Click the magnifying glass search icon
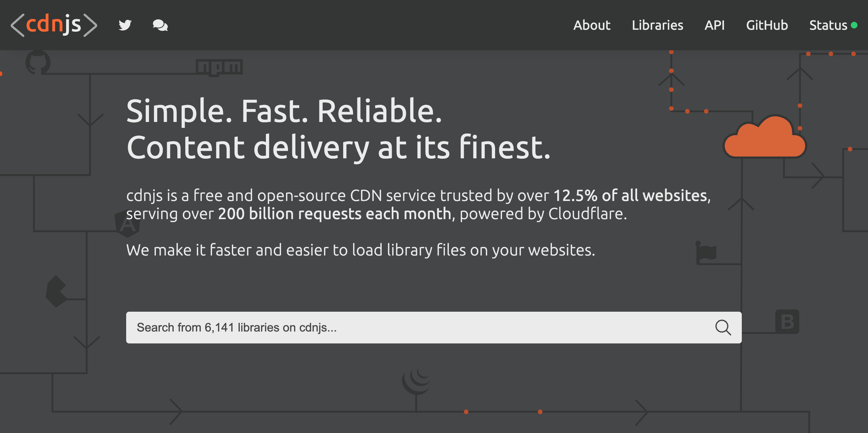The width and height of the screenshot is (868, 433). pyautogui.click(x=723, y=328)
